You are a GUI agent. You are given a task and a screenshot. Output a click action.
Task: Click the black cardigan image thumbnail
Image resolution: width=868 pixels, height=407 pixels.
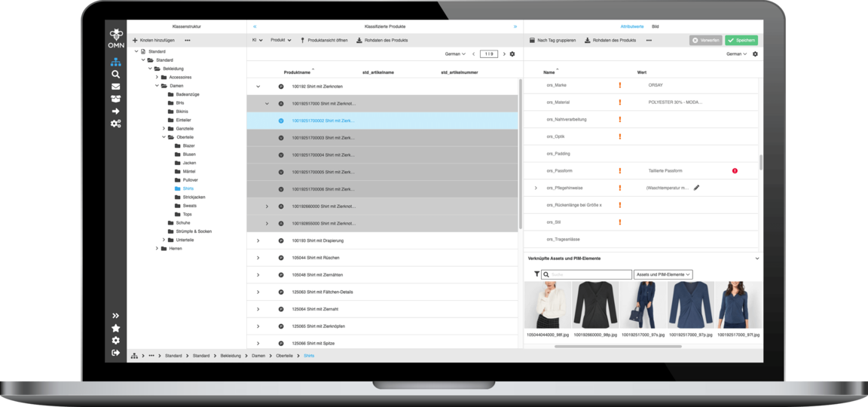(x=595, y=304)
